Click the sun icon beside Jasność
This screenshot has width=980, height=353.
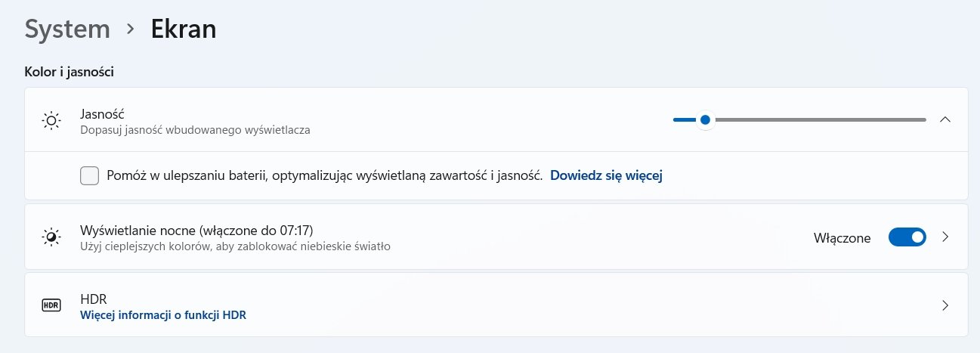tap(51, 120)
